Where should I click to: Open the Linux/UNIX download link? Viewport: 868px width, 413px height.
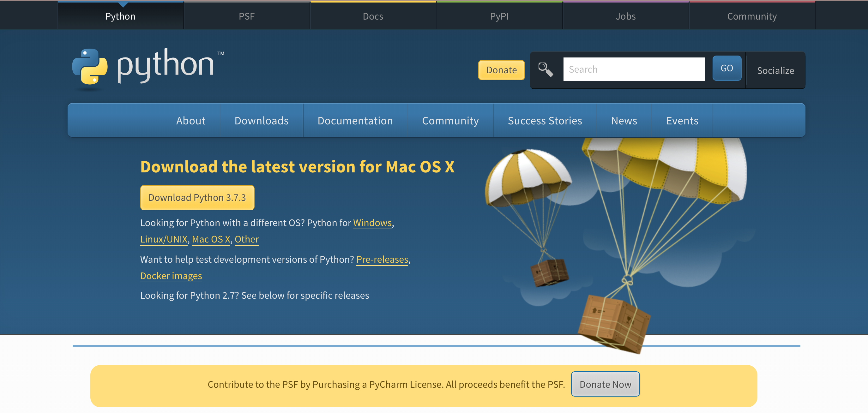(x=163, y=239)
